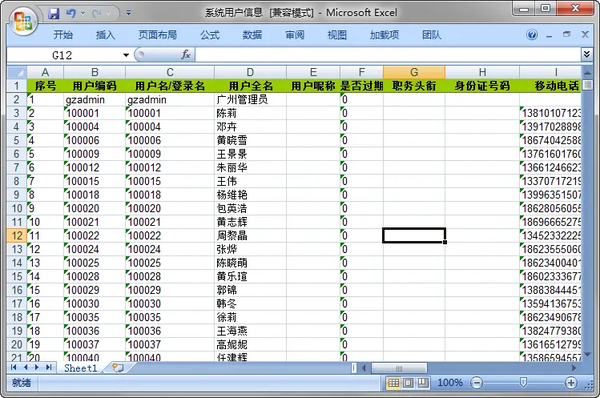Expand the formula bar chevron

(586, 54)
